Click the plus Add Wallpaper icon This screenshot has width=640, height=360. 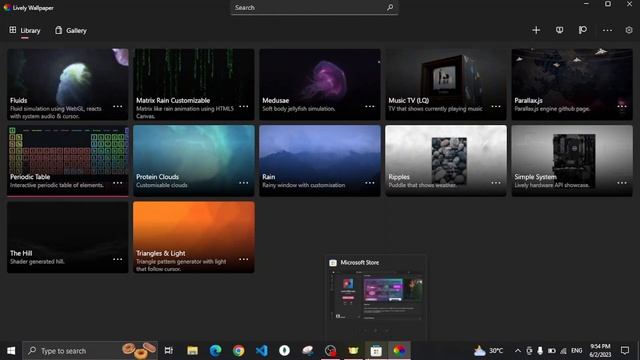(536, 30)
